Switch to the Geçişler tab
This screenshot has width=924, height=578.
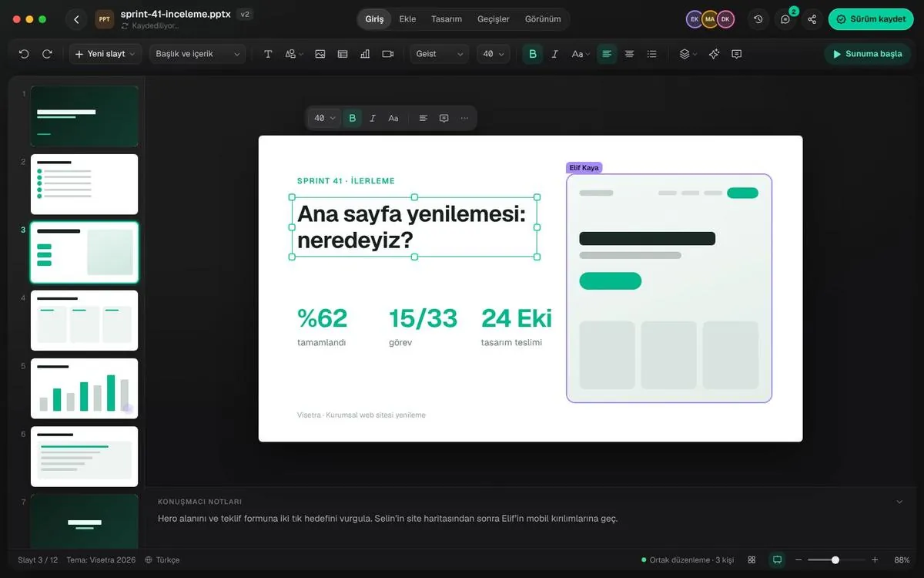coord(494,19)
